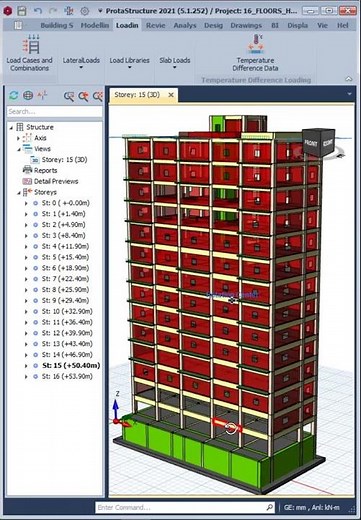The height and width of the screenshot is (520, 361).
Task: Switch to the Modelling ribbon tab
Action: (95, 25)
